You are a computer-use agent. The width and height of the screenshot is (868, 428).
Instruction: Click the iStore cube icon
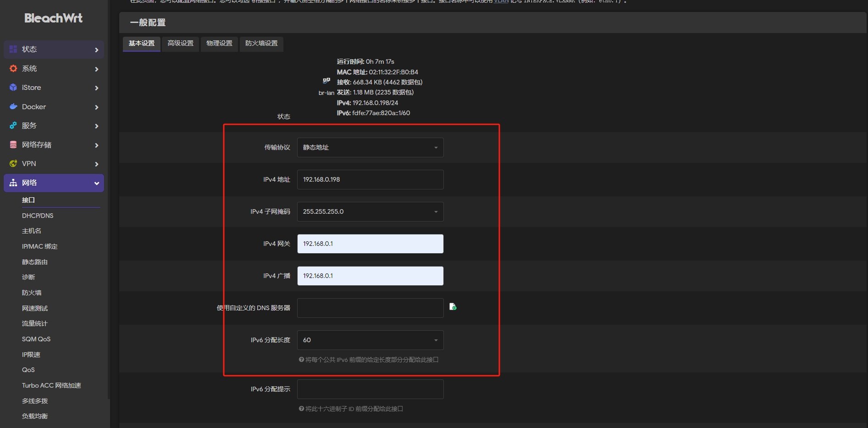(13, 88)
